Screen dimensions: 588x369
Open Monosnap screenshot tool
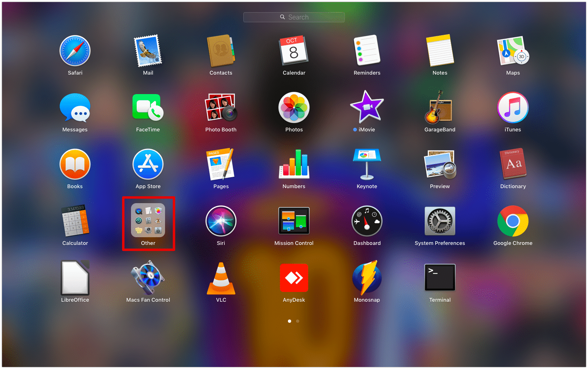pyautogui.click(x=367, y=278)
